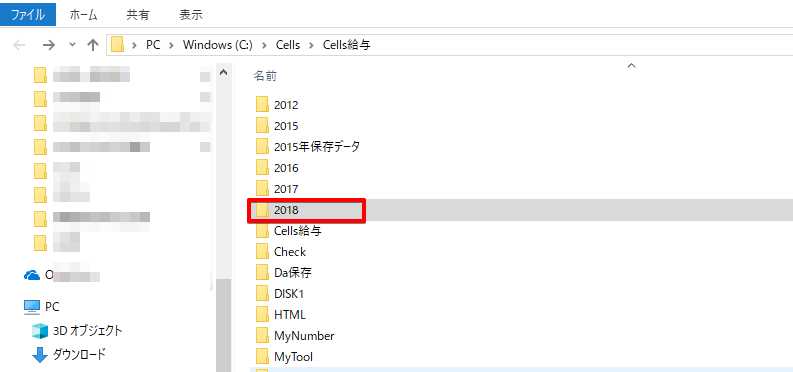
Task: Select the DISK1 folder icon
Action: [262, 293]
